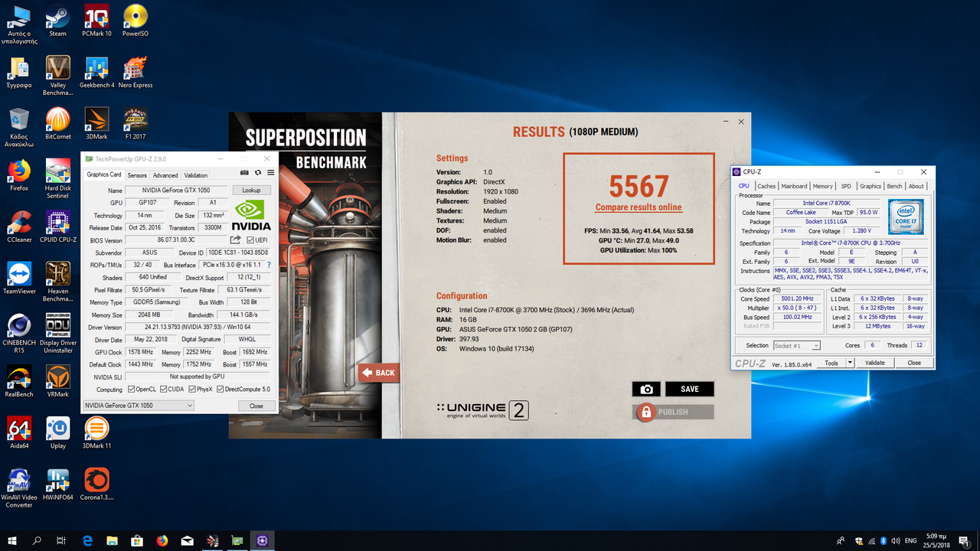Open the CPU-Z SPD tab
The width and height of the screenshot is (980, 551).
pyautogui.click(x=846, y=186)
